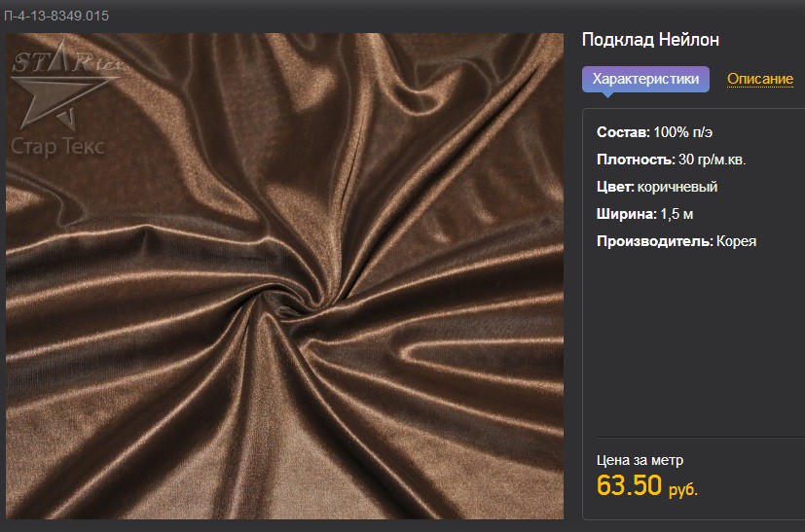805x532 pixels.
Task: Select the product code П-4-13-8349.015
Action: pos(55,16)
